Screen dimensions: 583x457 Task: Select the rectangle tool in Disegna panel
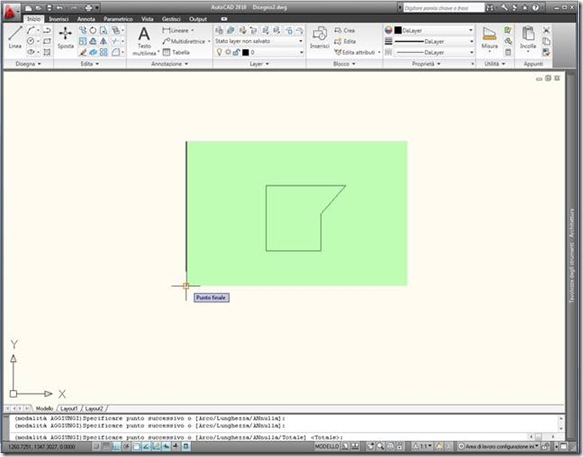tap(47, 41)
